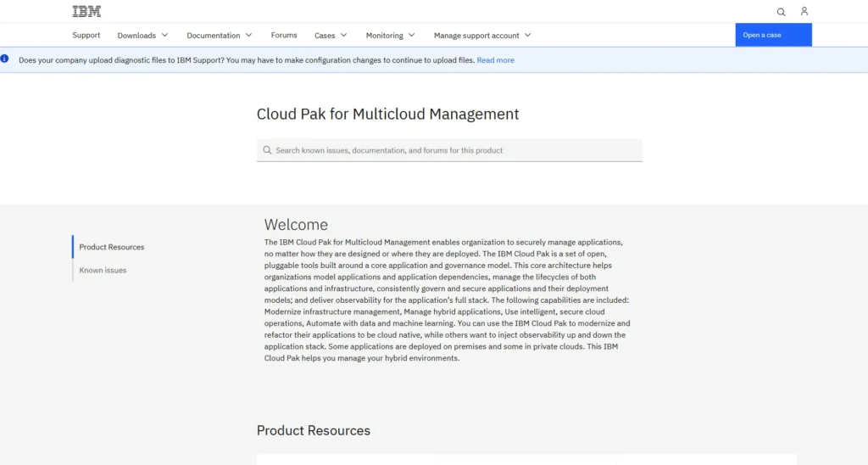Select Product Resources in the side navigation
This screenshot has height=465, width=868.
pos(112,247)
